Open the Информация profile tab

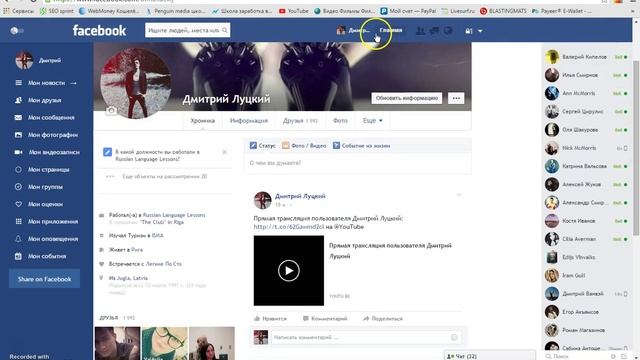[x=249, y=121]
